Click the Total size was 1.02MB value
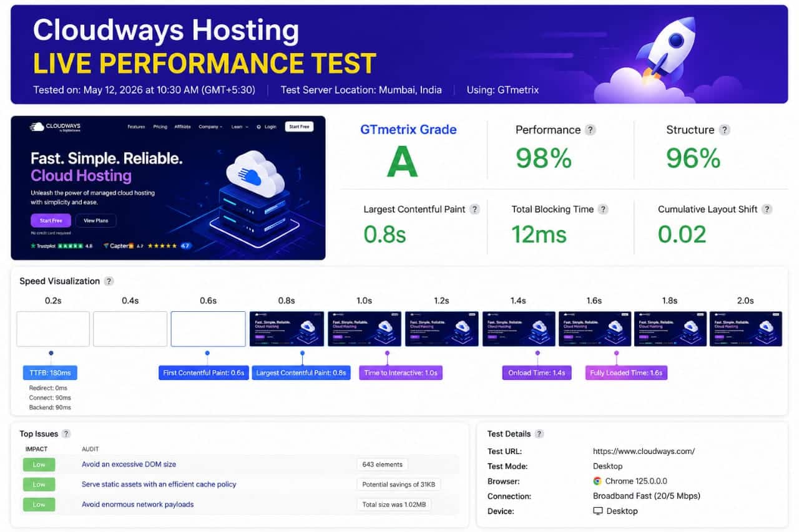The height and width of the screenshot is (532, 799). 394,504
